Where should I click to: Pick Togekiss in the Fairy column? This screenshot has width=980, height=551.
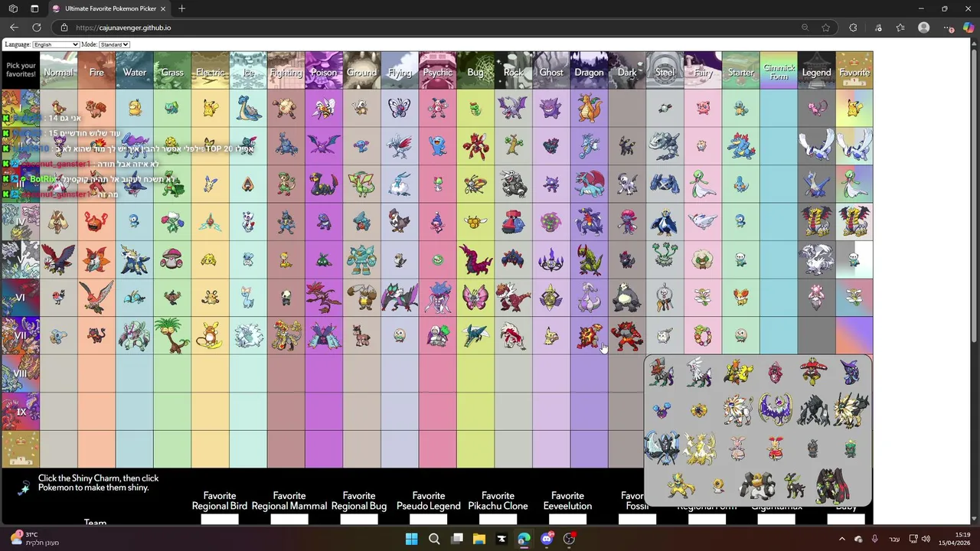(x=703, y=222)
